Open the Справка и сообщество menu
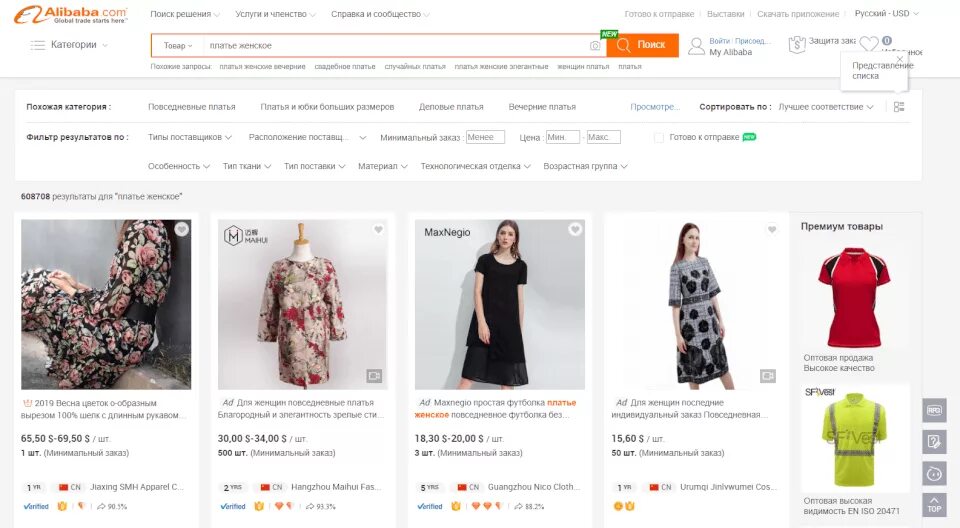 [x=380, y=14]
